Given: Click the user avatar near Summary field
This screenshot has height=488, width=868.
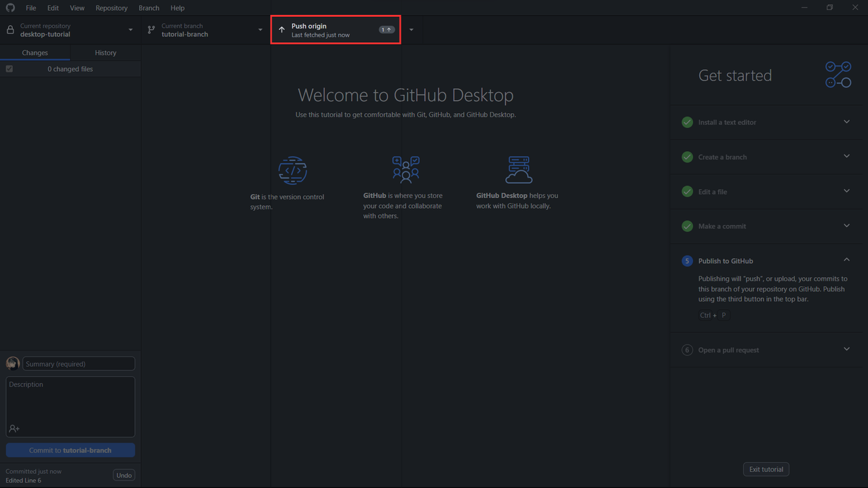Looking at the screenshot, I should tap(13, 363).
